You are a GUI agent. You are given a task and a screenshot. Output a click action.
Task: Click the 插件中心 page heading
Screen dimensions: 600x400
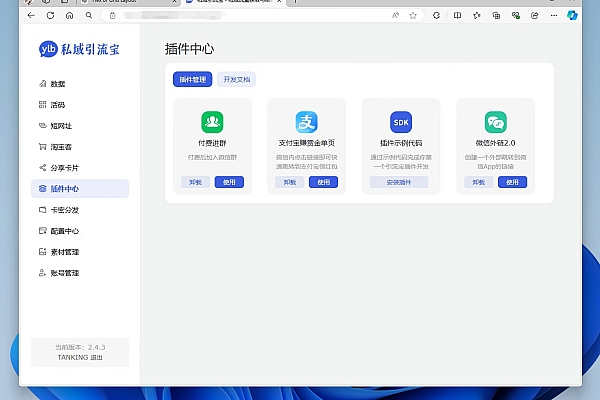tap(189, 49)
